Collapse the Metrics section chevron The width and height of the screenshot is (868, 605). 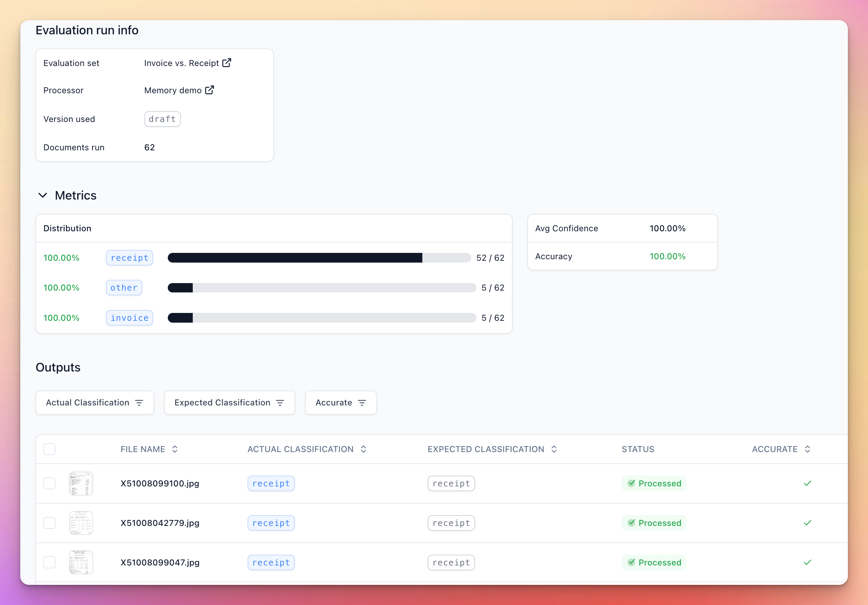[43, 195]
